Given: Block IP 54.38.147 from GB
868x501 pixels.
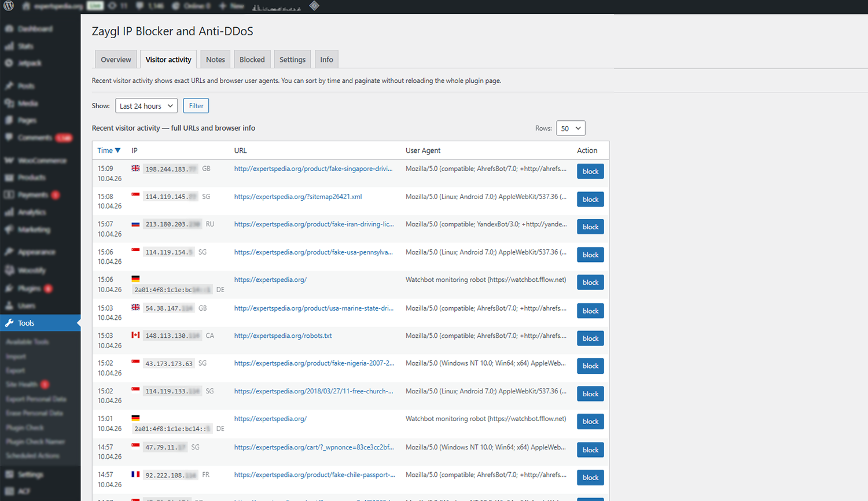Looking at the screenshot, I should [x=590, y=311].
